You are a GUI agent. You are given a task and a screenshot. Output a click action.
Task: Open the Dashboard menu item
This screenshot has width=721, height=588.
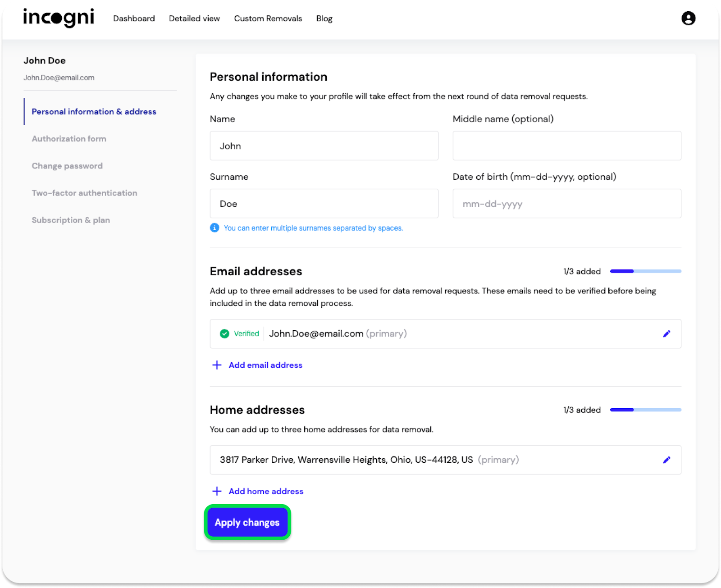pyautogui.click(x=134, y=18)
